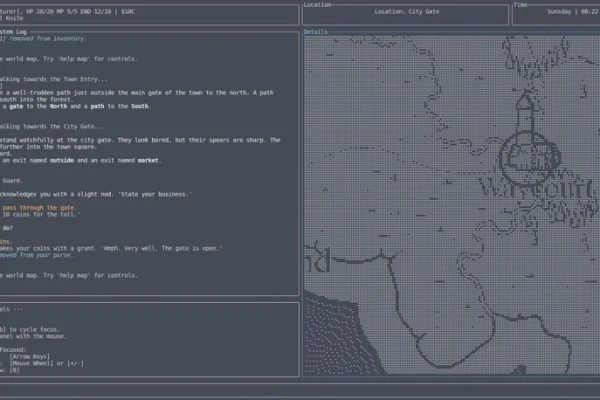
Task: Select the Time panel header
Action: click(x=522, y=5)
